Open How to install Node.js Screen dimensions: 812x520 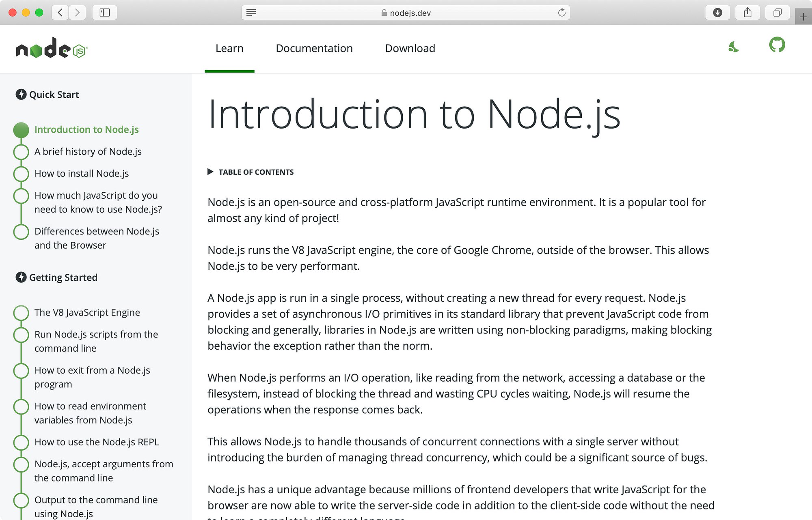pos(82,173)
